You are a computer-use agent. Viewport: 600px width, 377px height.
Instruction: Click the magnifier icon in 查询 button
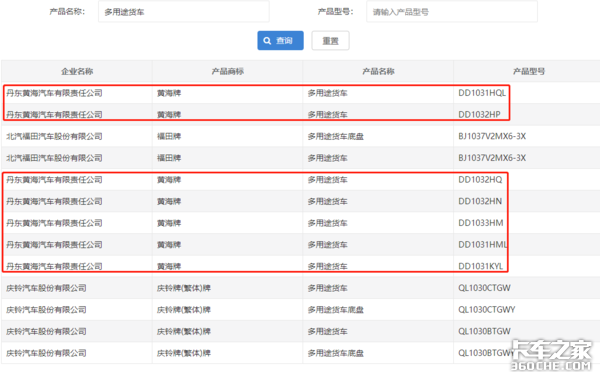pos(267,41)
